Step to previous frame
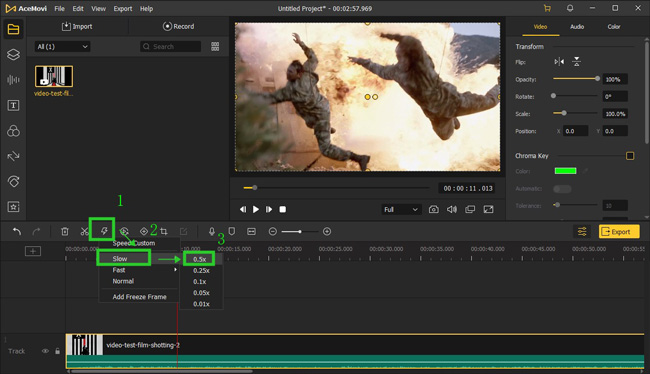The width and height of the screenshot is (650, 374). click(x=243, y=209)
